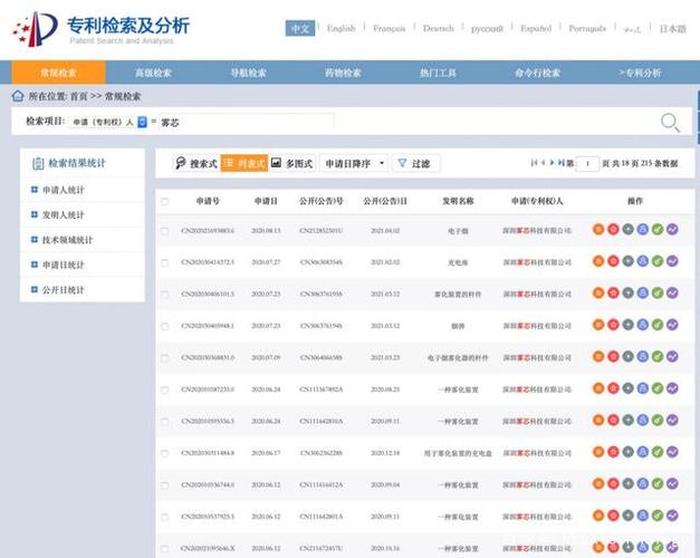Check the box for 用于雾化装置的充电盒 row
Viewport: 700px width, 558px height.
164,453
